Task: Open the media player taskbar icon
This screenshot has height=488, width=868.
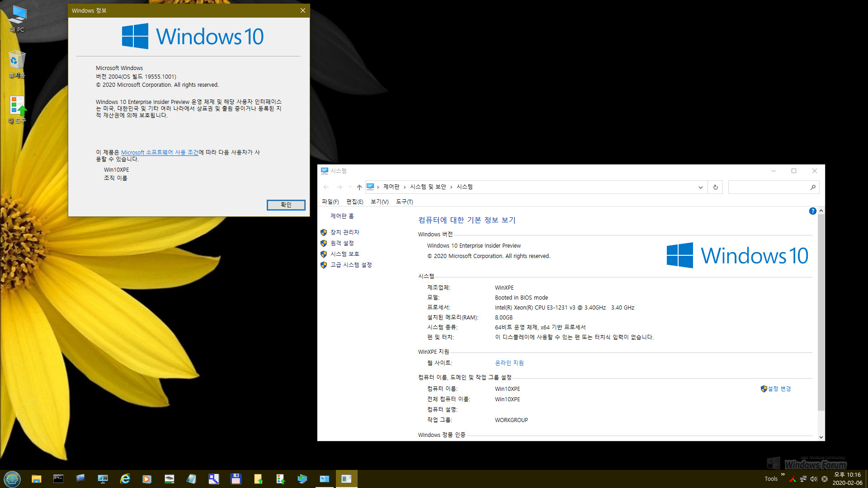Action: coord(147,479)
